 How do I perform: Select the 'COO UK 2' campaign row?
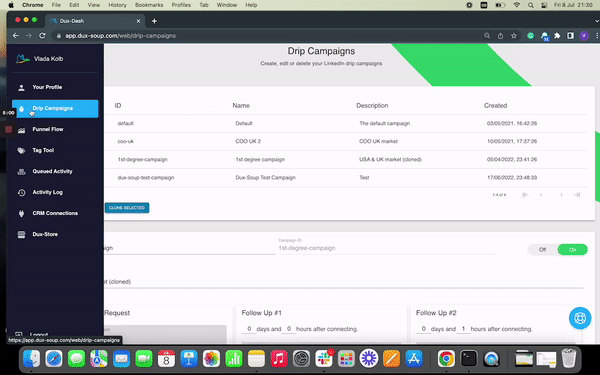pos(346,142)
